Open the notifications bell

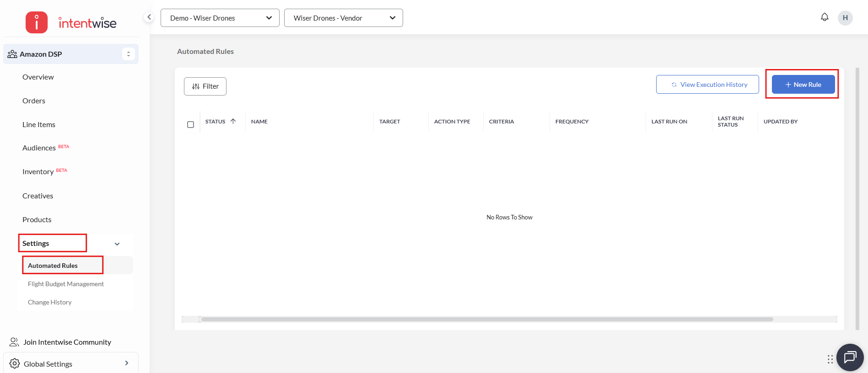(x=824, y=17)
